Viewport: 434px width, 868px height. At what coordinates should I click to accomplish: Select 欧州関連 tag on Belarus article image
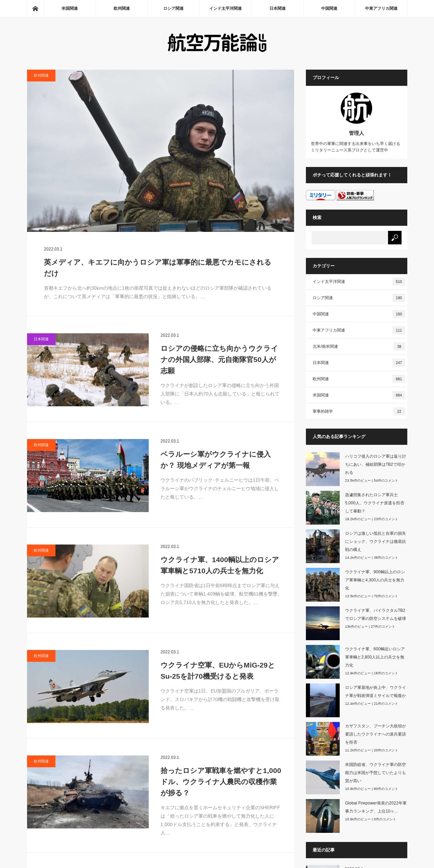pos(41,445)
